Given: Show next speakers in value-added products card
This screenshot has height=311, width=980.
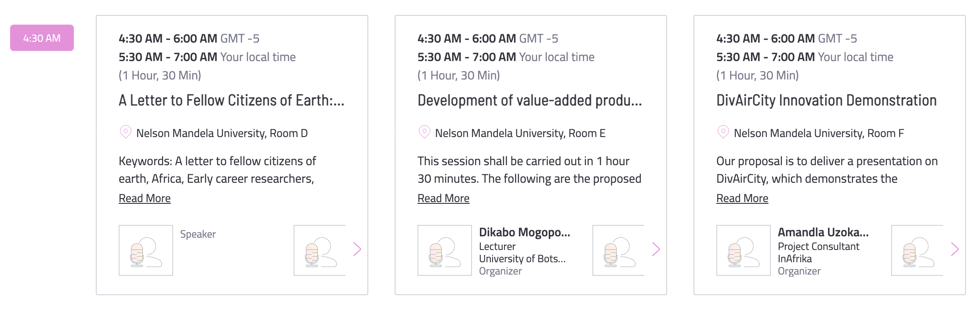Looking at the screenshot, I should [x=656, y=249].
